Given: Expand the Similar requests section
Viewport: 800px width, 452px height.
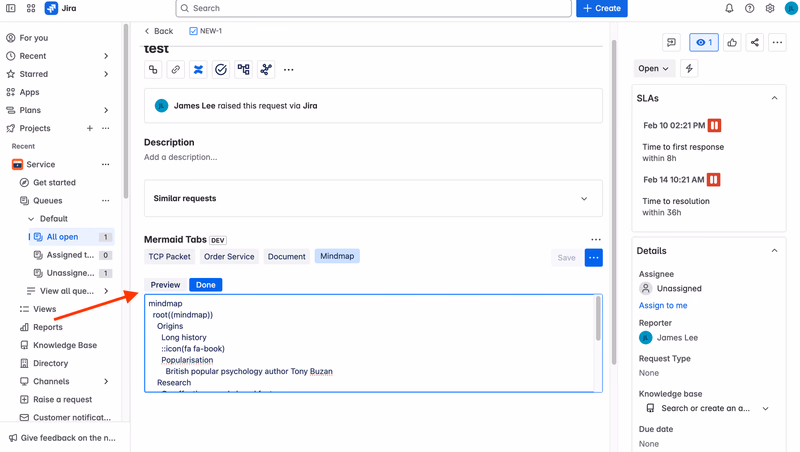Looking at the screenshot, I should [x=373, y=198].
